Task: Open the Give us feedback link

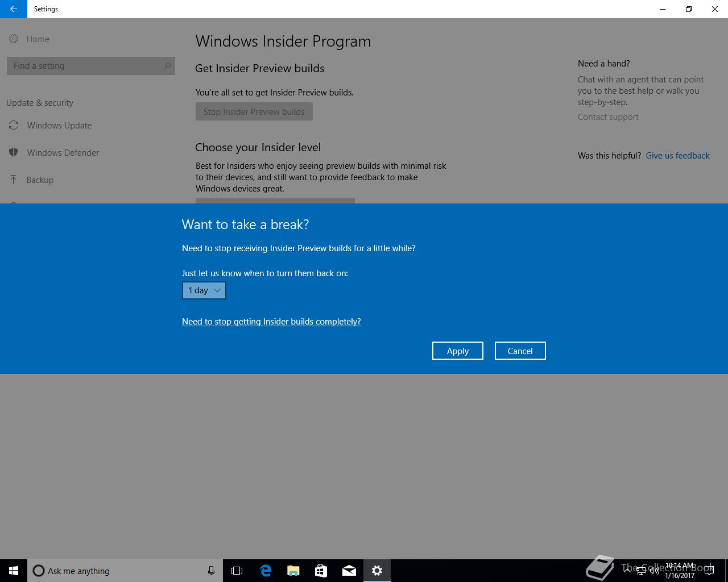Action: tap(677, 156)
